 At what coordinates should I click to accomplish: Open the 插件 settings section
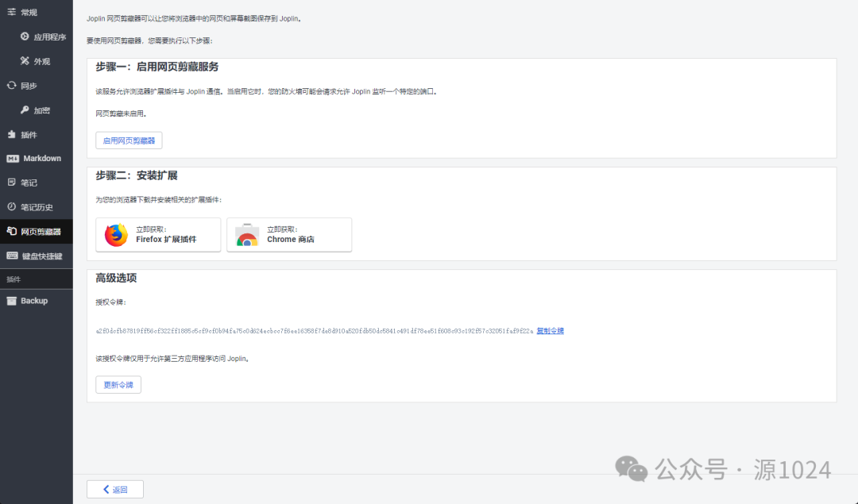pyautogui.click(x=36, y=134)
